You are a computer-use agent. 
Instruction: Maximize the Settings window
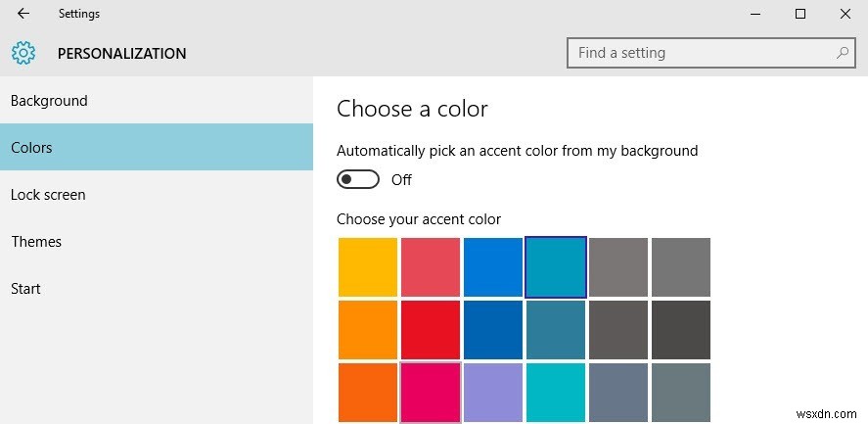tap(800, 14)
